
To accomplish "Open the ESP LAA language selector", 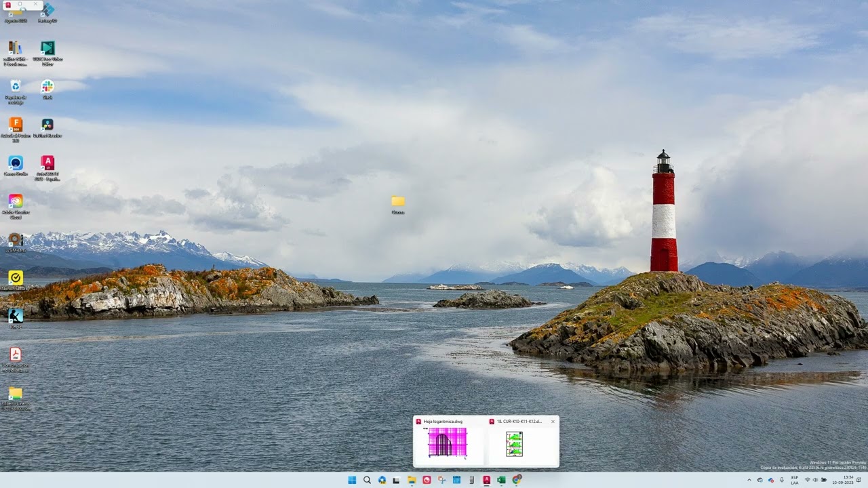I will [794, 480].
